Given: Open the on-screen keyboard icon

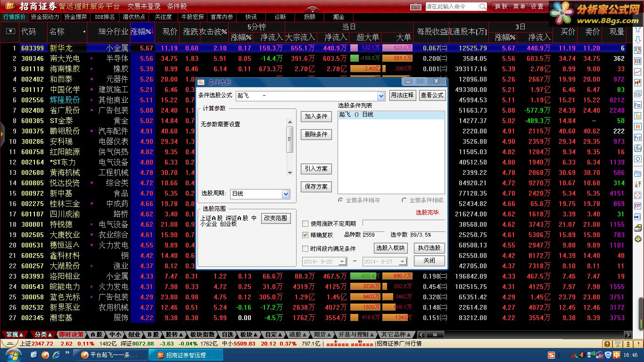Looking at the screenshot, I should [x=416, y=7].
